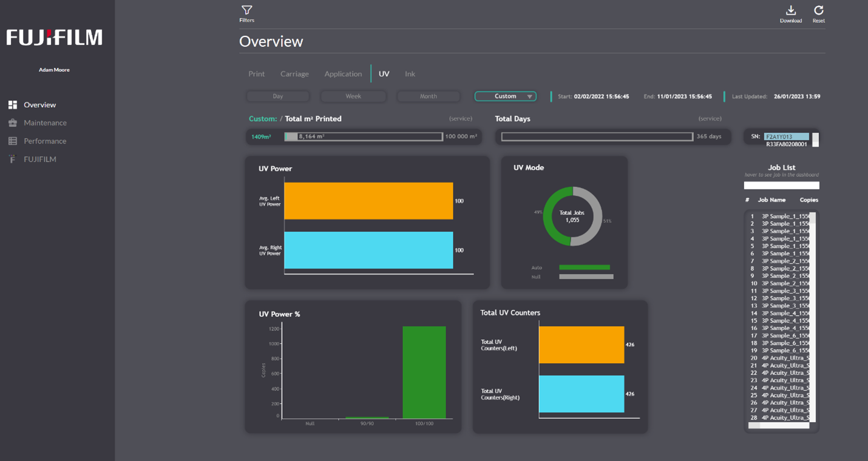Click the FUJIFILM colored F icon in sidebar

[x=13, y=159]
